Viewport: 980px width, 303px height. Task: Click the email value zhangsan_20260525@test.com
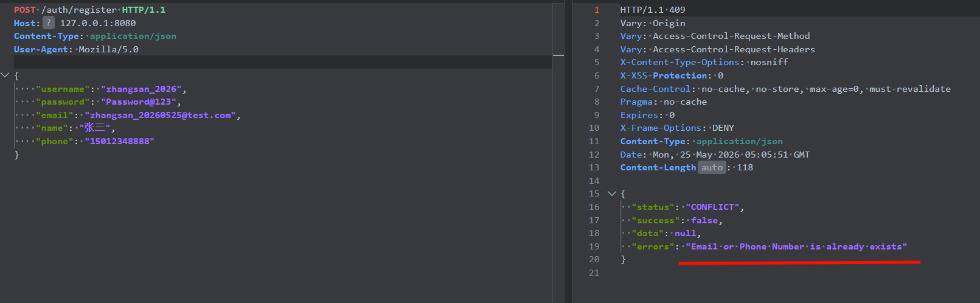point(161,115)
